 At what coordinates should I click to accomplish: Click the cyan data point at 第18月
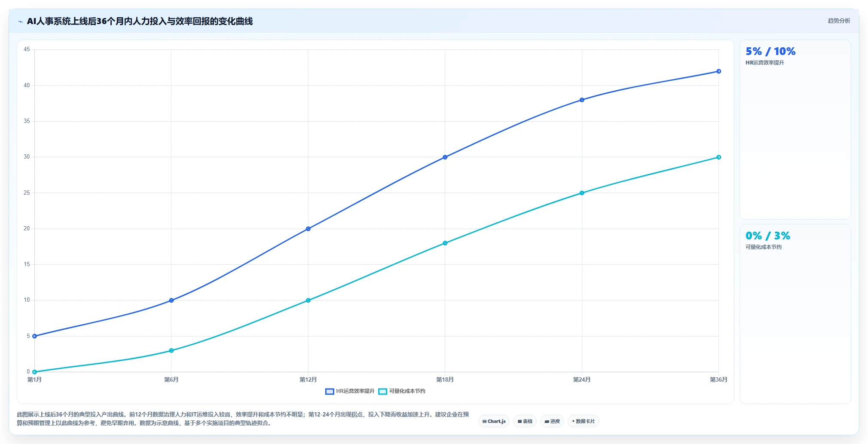coord(445,243)
